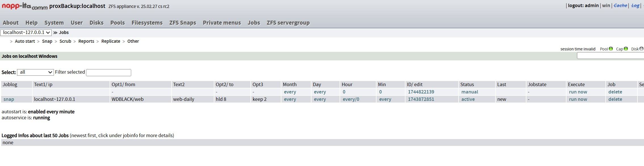
Task: Go to the Other submenu
Action: [x=133, y=41]
